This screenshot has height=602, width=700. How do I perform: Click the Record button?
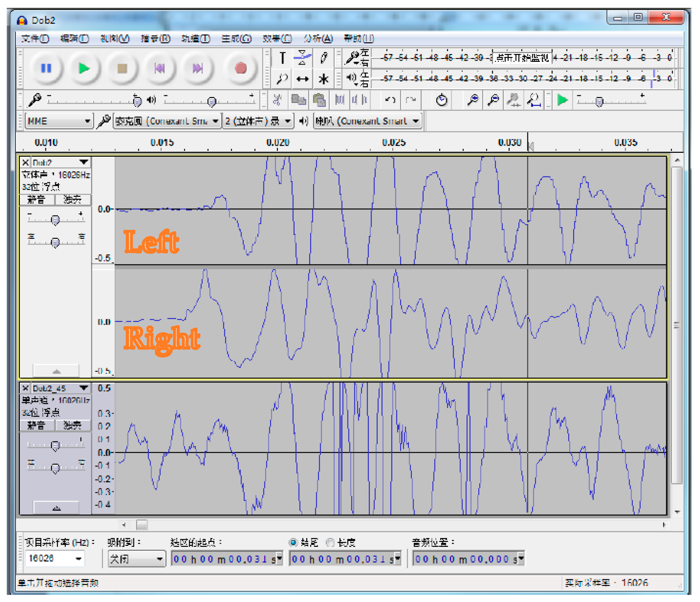click(241, 68)
